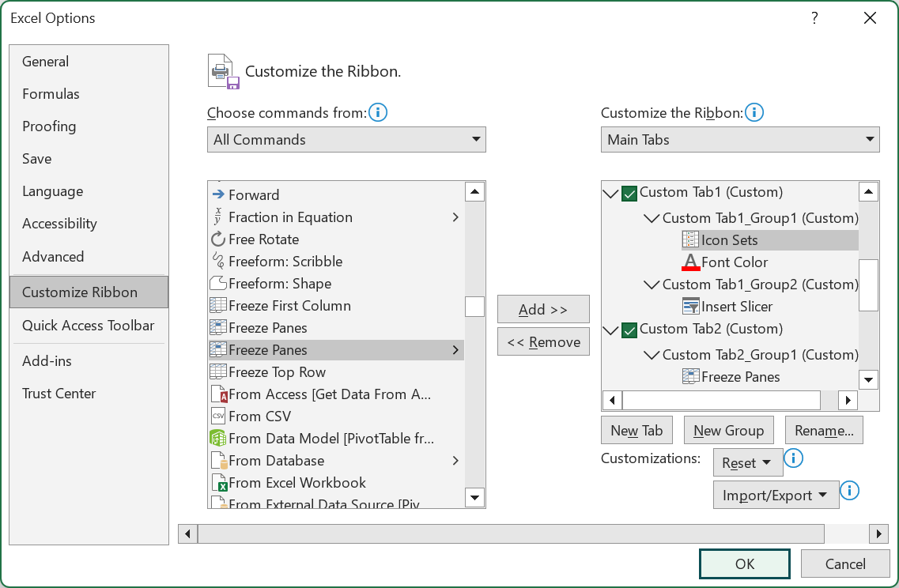Image resolution: width=899 pixels, height=588 pixels.
Task: Open the Choose commands from dropdown
Action: click(346, 139)
